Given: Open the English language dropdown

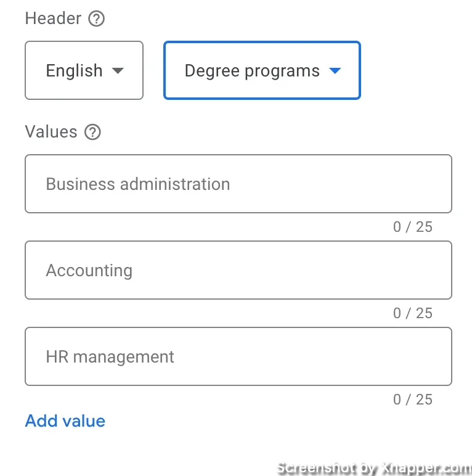Looking at the screenshot, I should click(84, 70).
